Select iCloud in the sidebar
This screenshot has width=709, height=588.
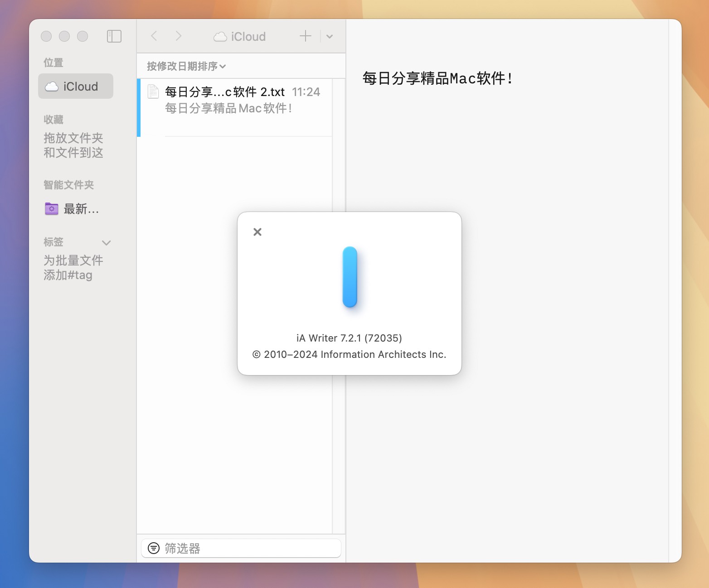click(x=76, y=86)
